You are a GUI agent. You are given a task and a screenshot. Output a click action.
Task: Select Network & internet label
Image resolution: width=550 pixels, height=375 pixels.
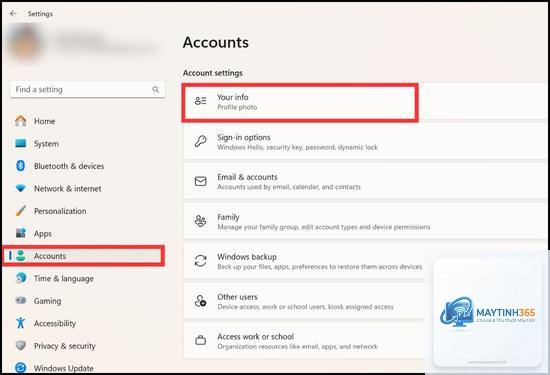click(68, 189)
